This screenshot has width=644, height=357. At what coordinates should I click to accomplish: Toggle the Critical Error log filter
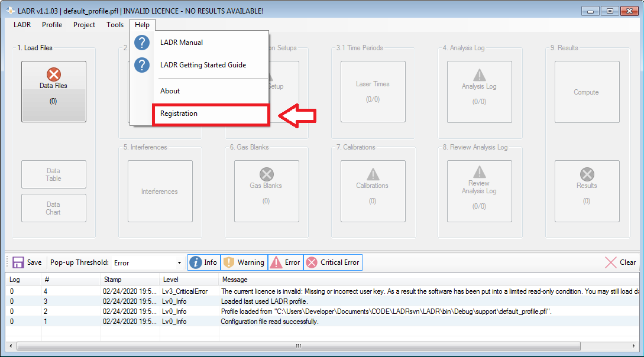pos(332,262)
